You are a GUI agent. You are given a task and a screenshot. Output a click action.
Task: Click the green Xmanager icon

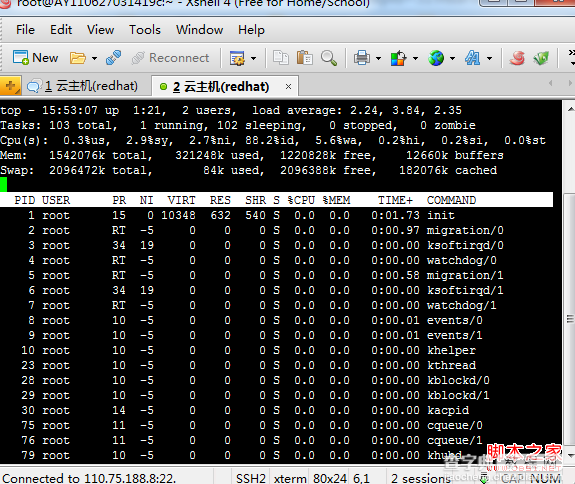[x=541, y=58]
